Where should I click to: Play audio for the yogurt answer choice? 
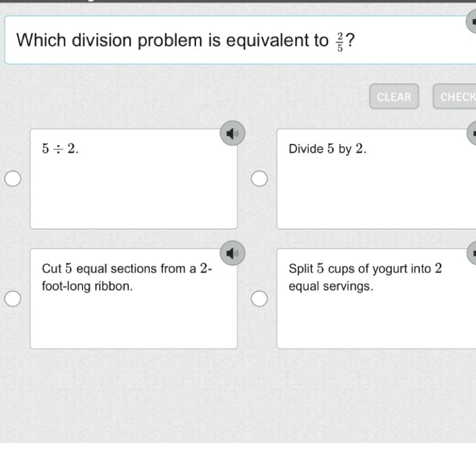(x=472, y=253)
